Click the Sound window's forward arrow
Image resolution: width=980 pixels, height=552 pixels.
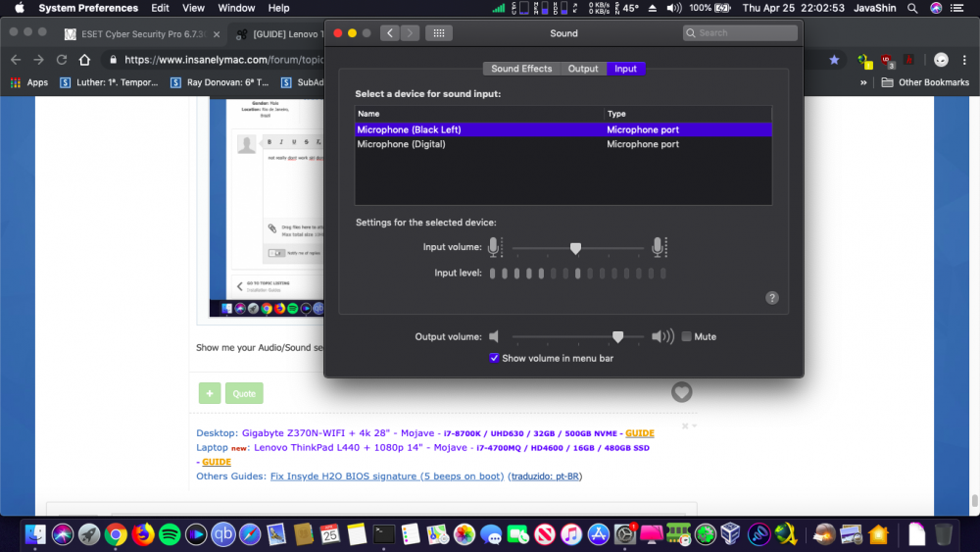click(410, 33)
